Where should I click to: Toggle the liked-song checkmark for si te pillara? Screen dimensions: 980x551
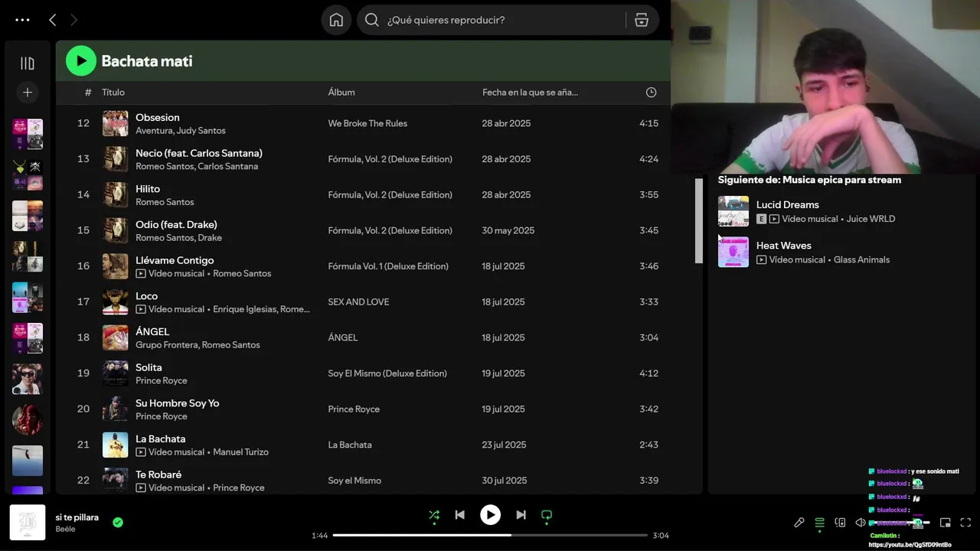pyautogui.click(x=118, y=523)
